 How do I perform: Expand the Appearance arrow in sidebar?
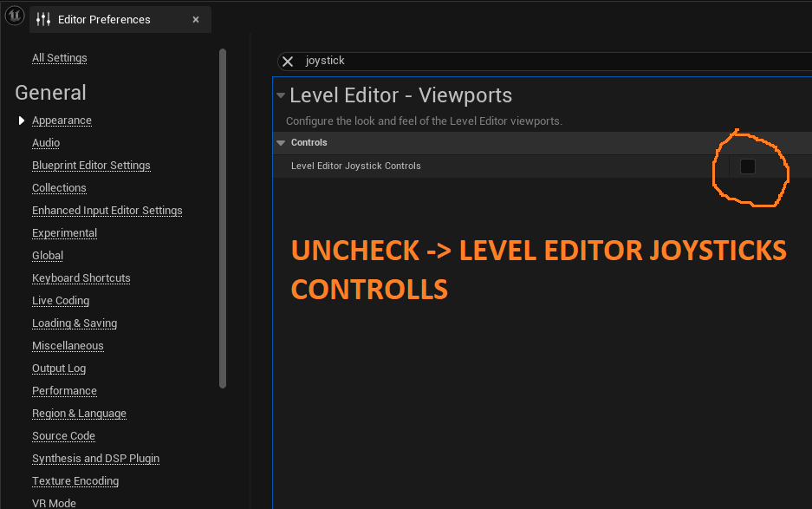22,121
